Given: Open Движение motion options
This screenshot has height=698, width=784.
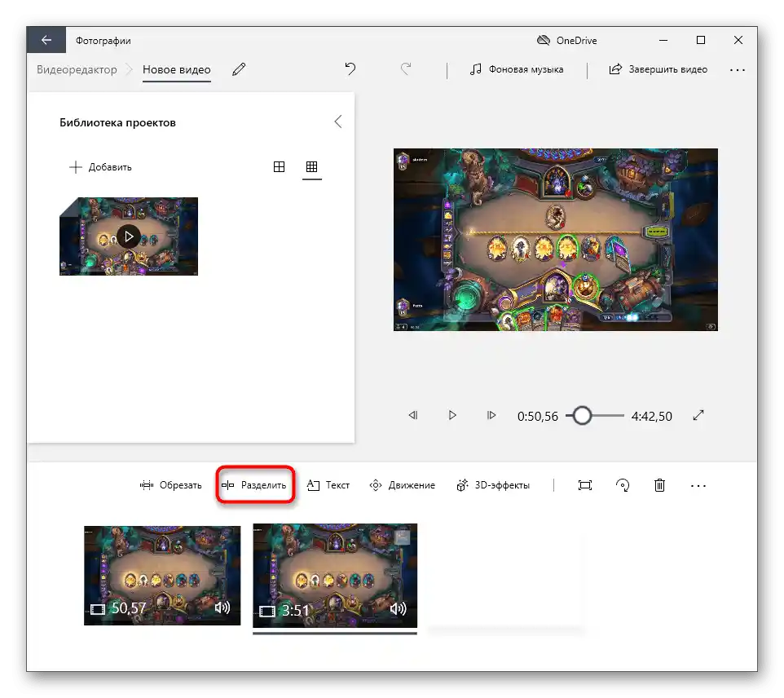Looking at the screenshot, I should (402, 485).
